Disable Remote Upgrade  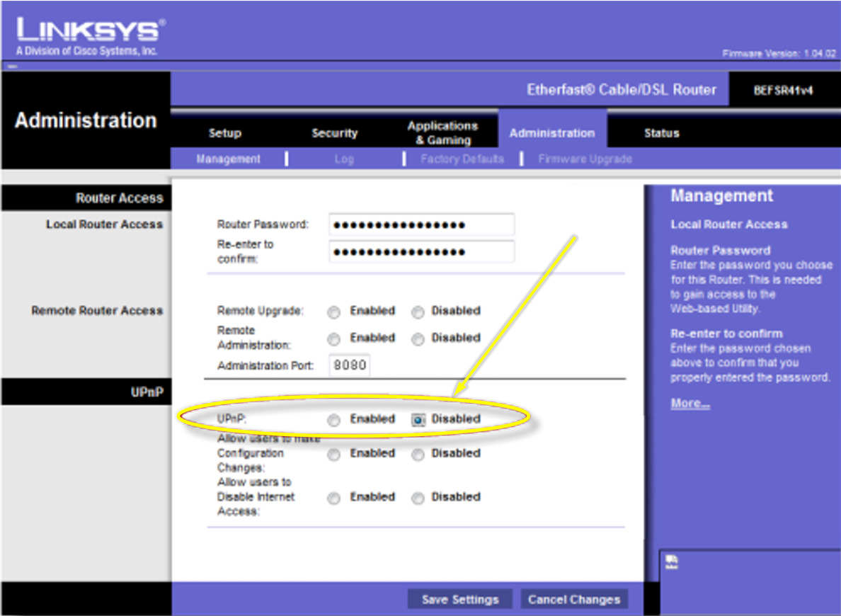pyautogui.click(x=418, y=312)
